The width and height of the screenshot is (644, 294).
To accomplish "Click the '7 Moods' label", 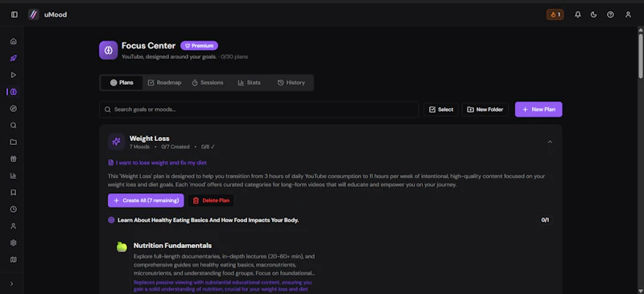I will click(139, 147).
